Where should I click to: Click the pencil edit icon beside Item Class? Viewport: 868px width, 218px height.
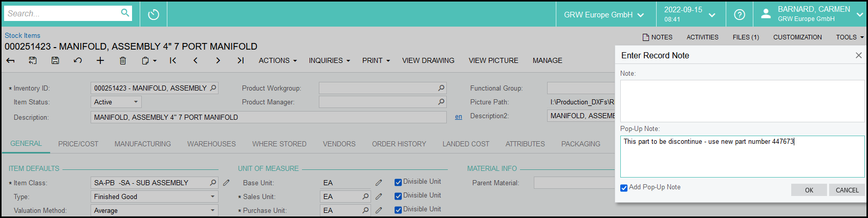click(x=226, y=183)
